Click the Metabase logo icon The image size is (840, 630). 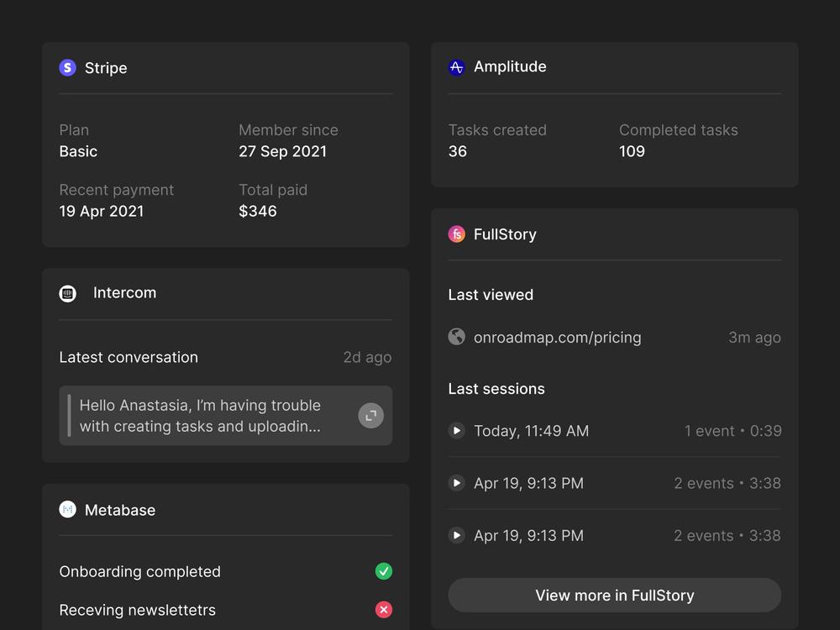click(x=67, y=510)
